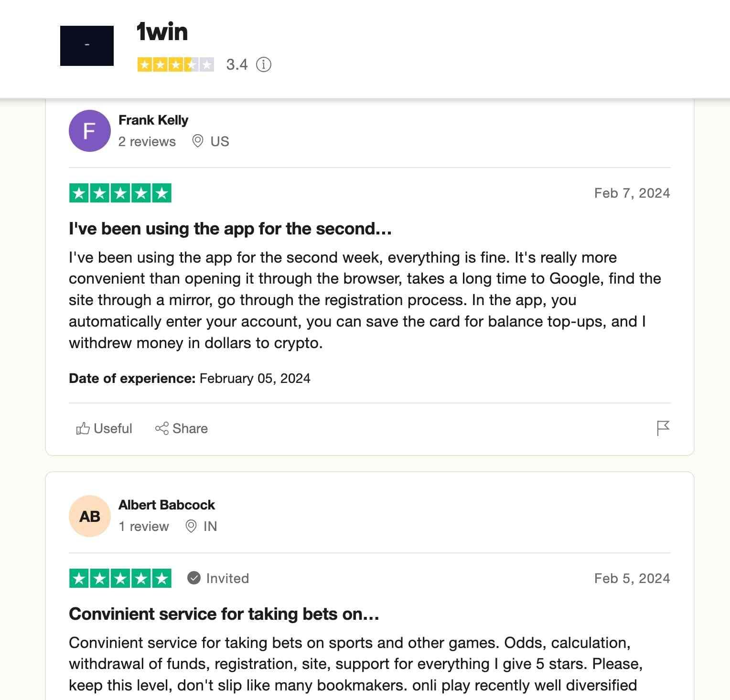Click Frank Kelly's profile avatar
The width and height of the screenshot is (730, 700).
[x=89, y=131]
